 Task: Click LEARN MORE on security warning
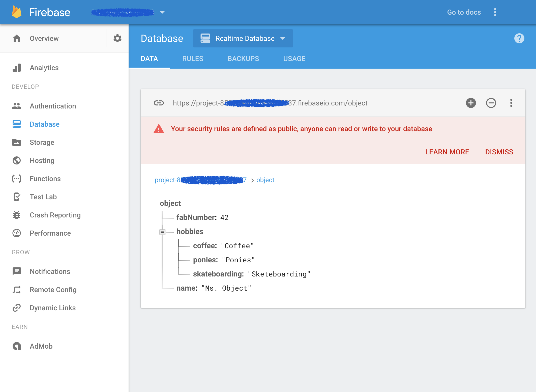click(447, 152)
